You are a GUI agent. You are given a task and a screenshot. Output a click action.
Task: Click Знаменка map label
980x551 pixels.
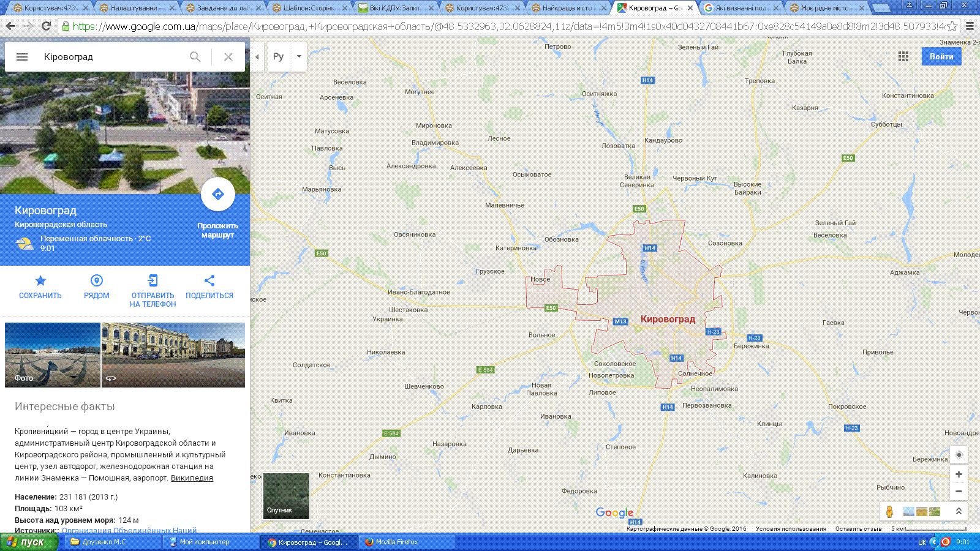(959, 42)
